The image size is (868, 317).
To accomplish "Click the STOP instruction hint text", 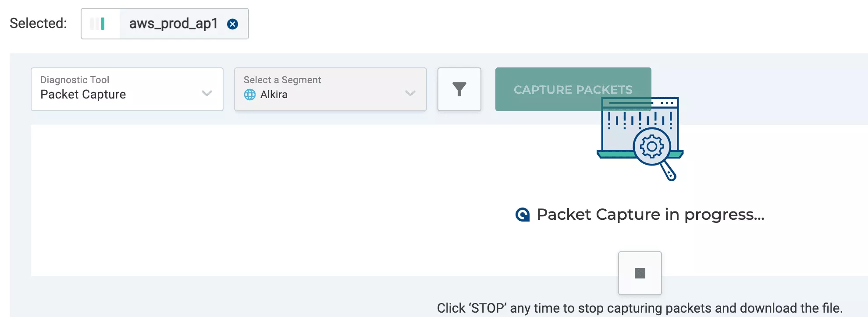I will [640, 308].
